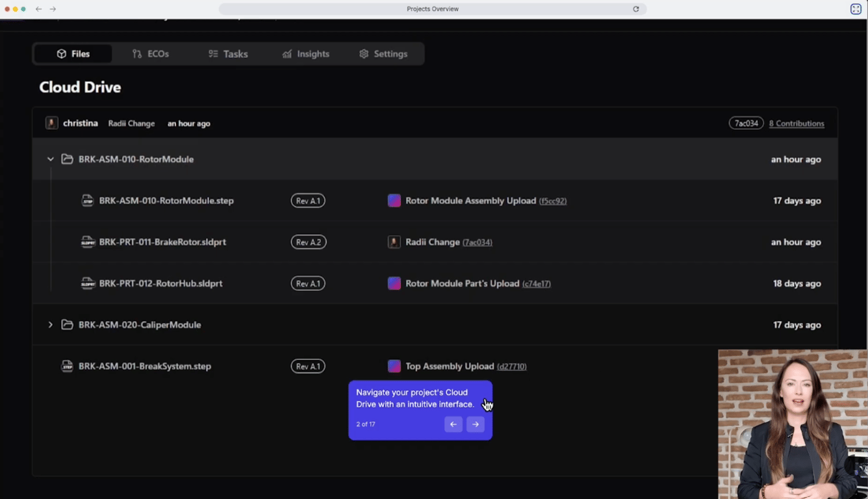Screen dimensions: 868x499
Task: Click christina's avatar in commit header
Action: 52,123
